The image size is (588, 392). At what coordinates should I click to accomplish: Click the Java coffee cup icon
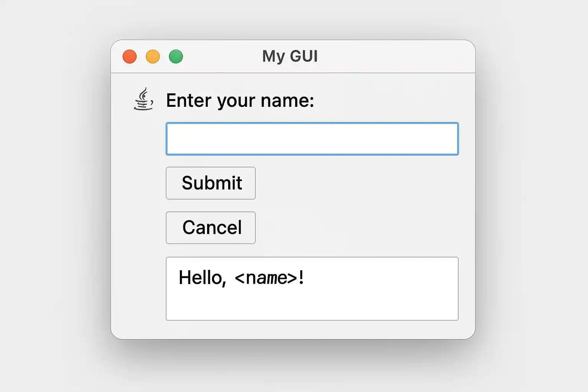pyautogui.click(x=144, y=99)
